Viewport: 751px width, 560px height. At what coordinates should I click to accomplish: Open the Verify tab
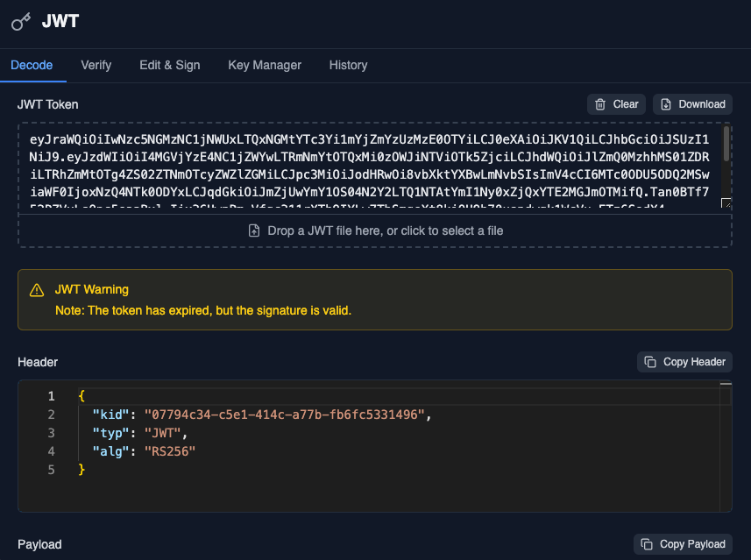click(96, 65)
